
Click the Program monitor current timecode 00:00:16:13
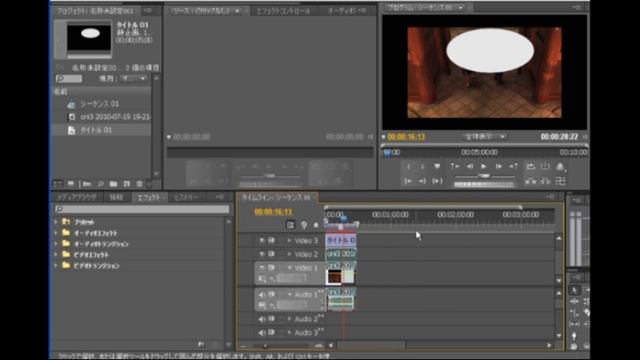(407, 137)
